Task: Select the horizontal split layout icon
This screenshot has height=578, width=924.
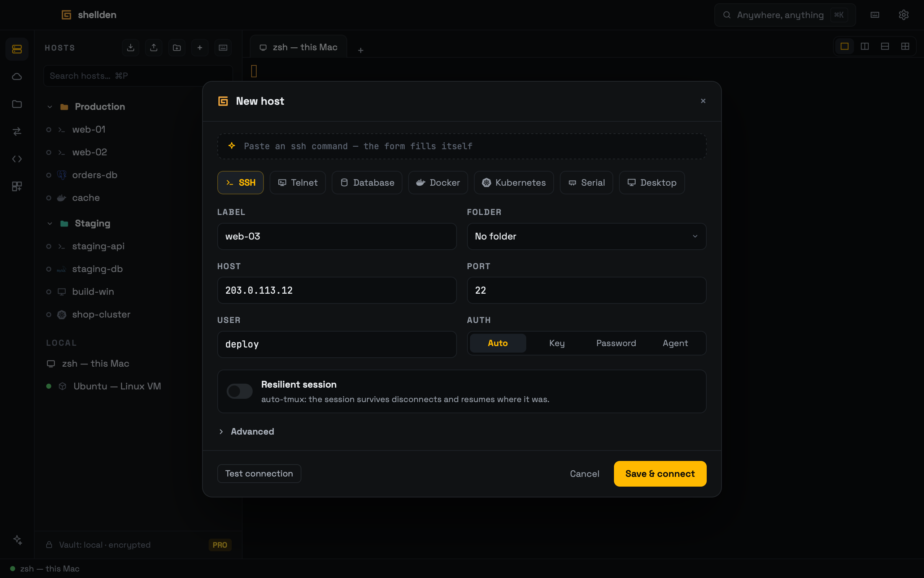Action: tap(885, 46)
